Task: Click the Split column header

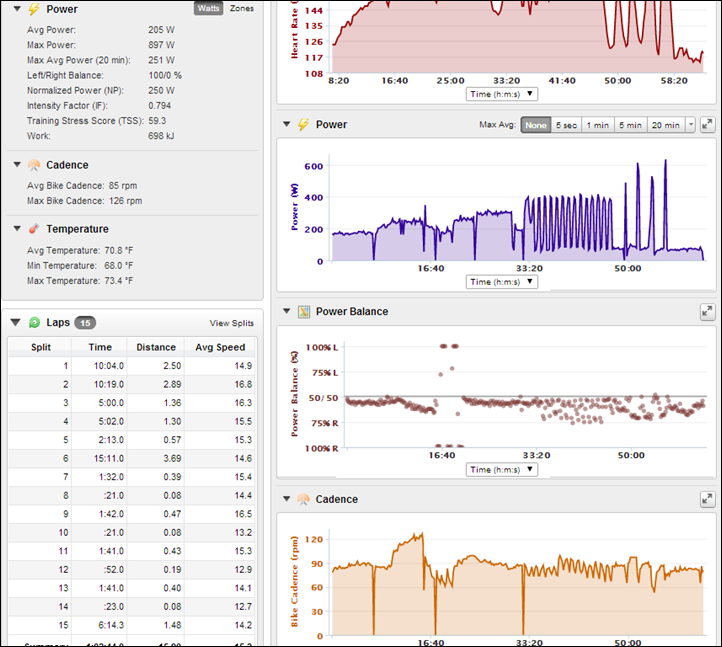Action: tap(41, 347)
